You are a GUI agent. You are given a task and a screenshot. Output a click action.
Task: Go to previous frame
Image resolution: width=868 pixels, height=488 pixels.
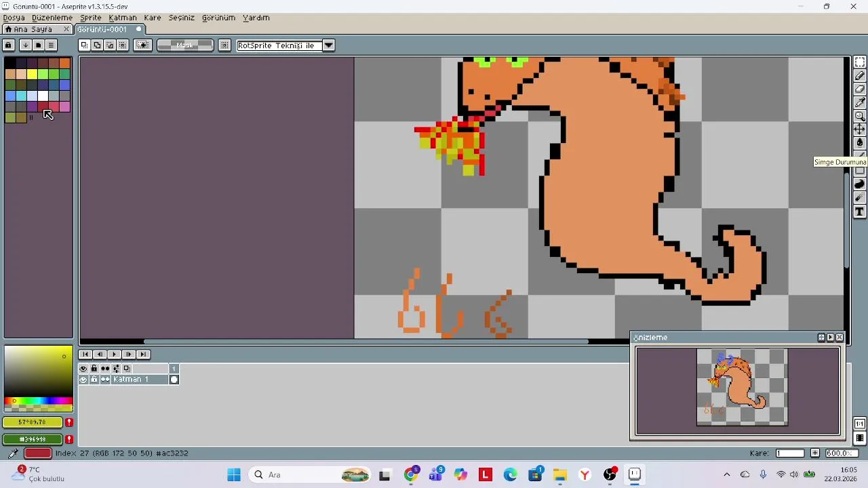pos(100,354)
